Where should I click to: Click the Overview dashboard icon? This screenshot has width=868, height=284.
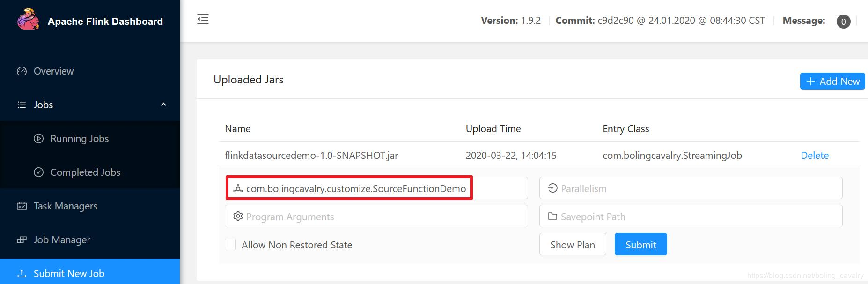coord(22,71)
